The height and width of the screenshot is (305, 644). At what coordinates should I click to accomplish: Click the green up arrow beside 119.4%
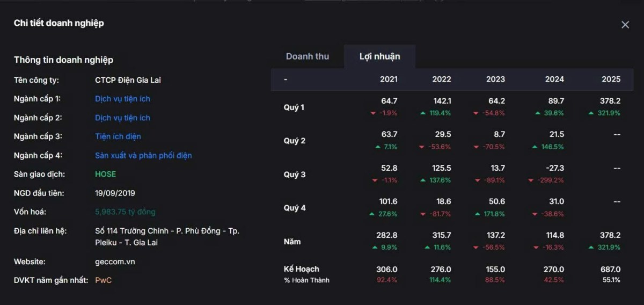click(x=423, y=113)
